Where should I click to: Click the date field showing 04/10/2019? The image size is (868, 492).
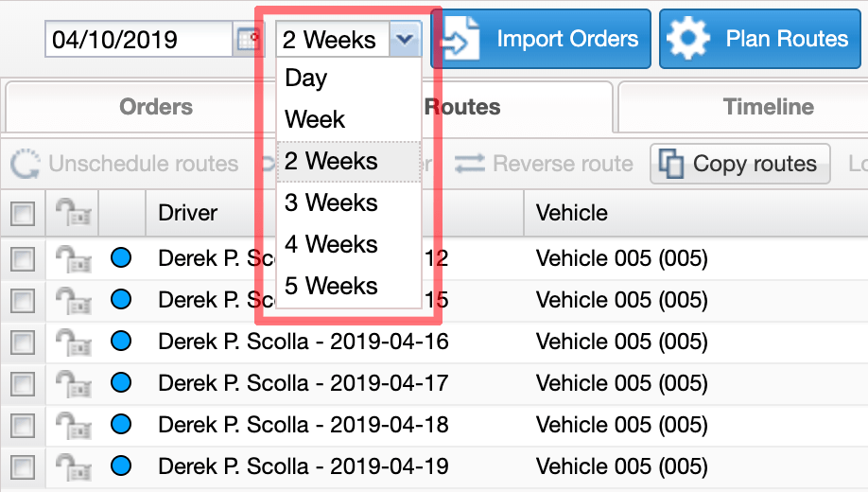tap(137, 40)
